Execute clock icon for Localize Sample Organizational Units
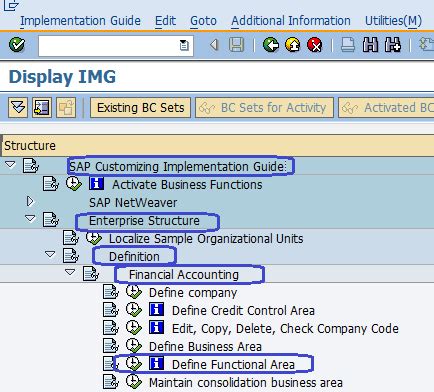This screenshot has height=392, width=434. click(x=94, y=238)
